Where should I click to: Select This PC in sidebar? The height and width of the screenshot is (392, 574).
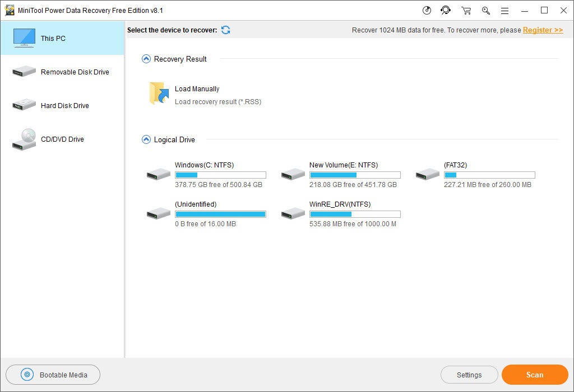pyautogui.click(x=62, y=39)
